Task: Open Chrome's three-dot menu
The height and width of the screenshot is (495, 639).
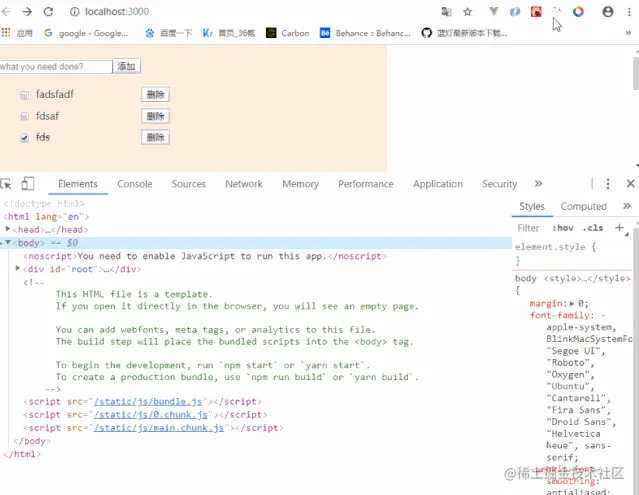Action: pyautogui.click(x=630, y=12)
